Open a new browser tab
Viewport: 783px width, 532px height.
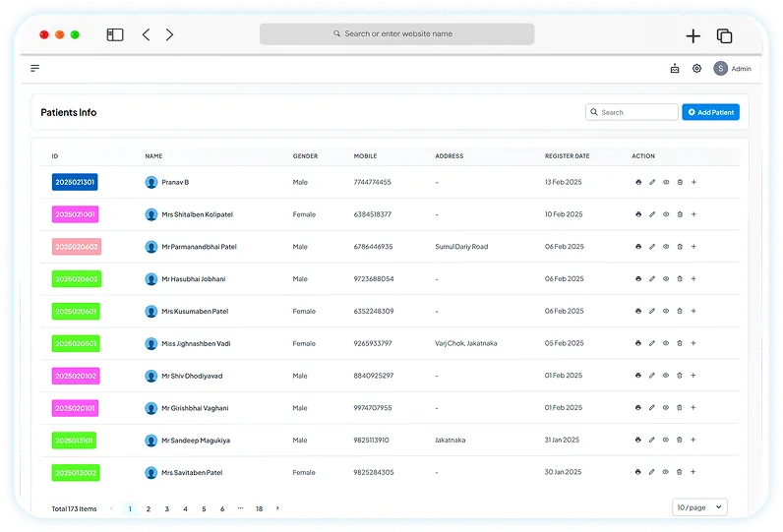click(693, 36)
